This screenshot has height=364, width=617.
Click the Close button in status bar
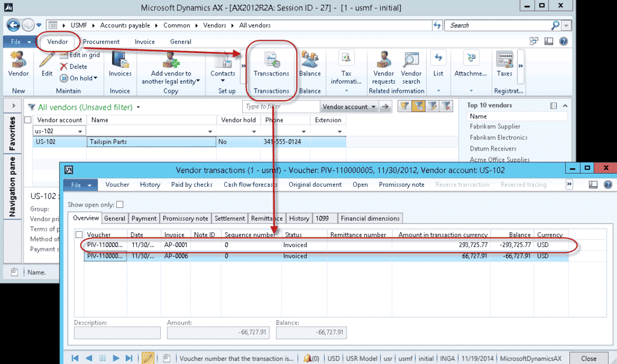588,359
